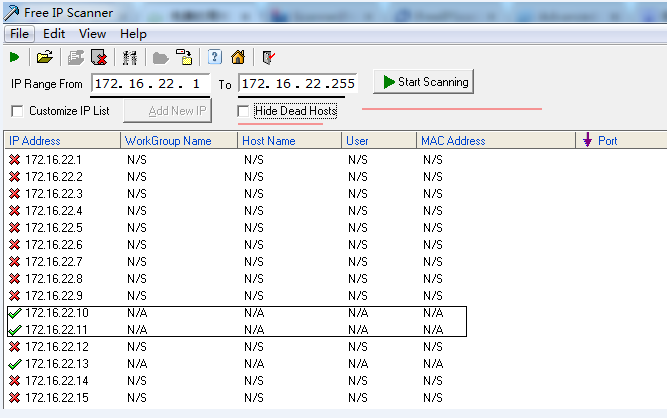
Task: Open the Edit menu
Action: pyautogui.click(x=54, y=34)
